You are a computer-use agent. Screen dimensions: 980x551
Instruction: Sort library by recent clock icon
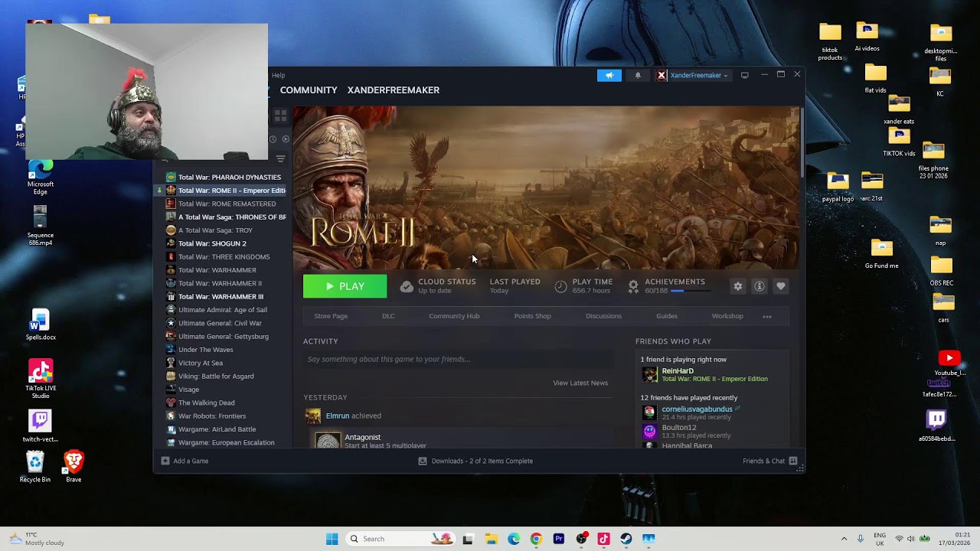(273, 139)
